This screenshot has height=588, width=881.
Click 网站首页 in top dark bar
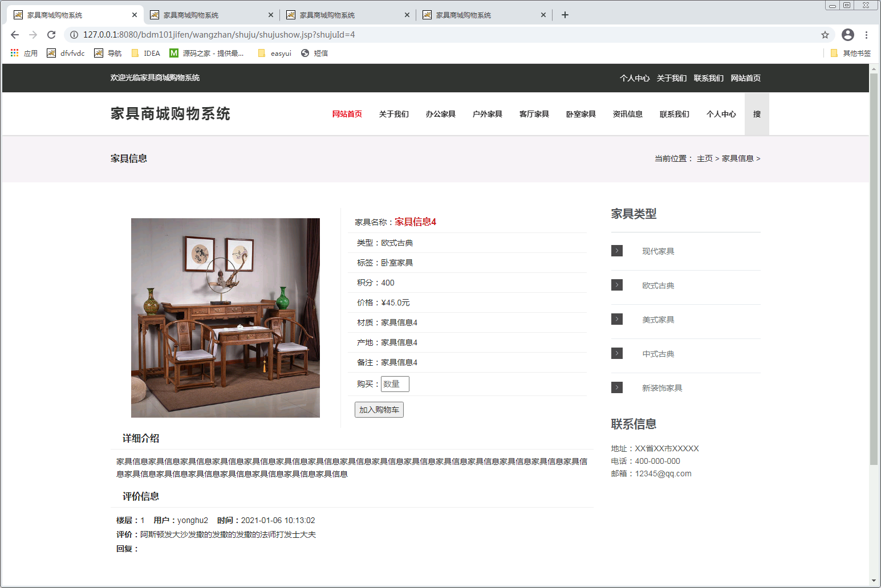click(x=746, y=78)
